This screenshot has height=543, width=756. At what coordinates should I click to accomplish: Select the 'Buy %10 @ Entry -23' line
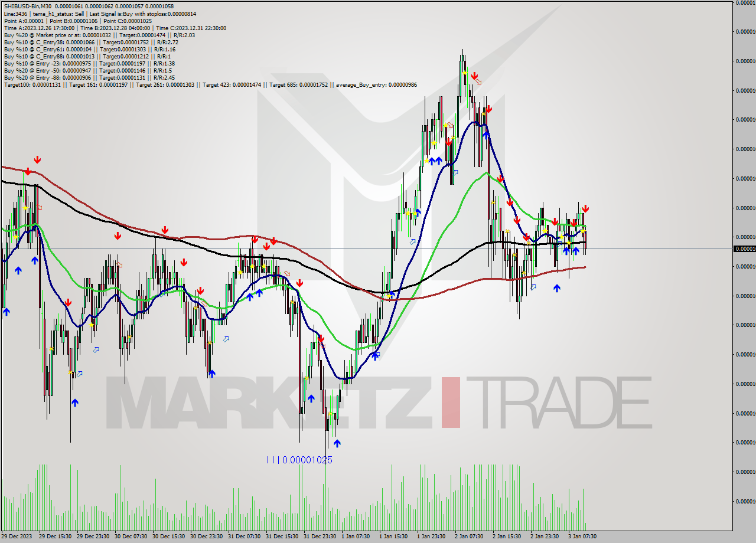tap(88, 63)
